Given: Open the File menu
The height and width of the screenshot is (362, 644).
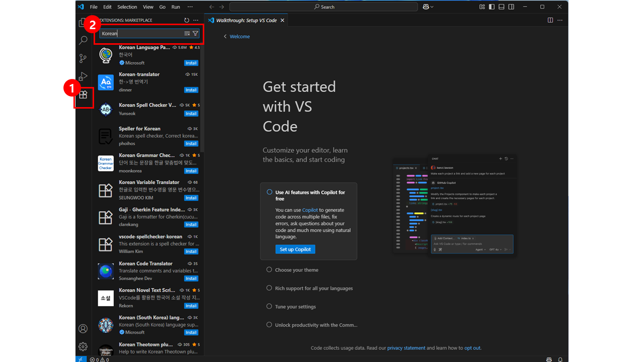Looking at the screenshot, I should pos(94,7).
